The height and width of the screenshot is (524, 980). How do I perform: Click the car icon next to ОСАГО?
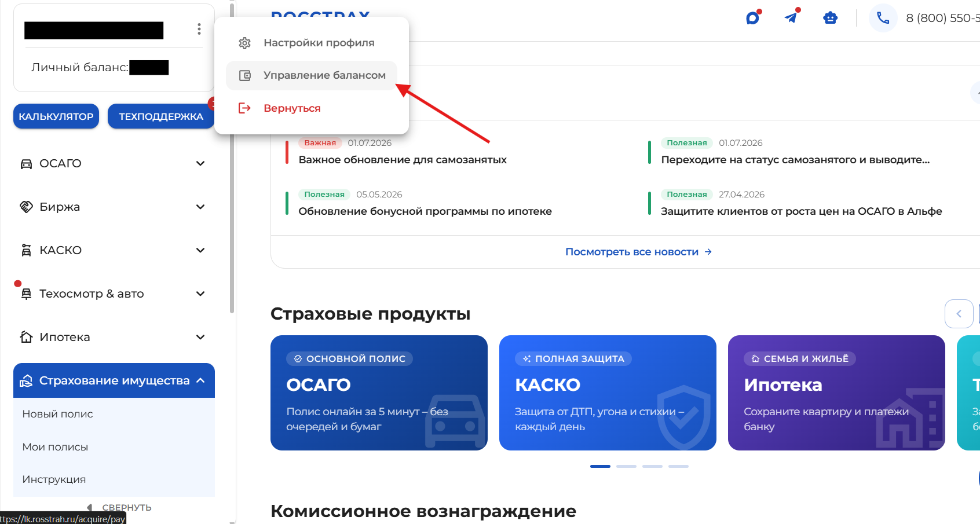27,164
